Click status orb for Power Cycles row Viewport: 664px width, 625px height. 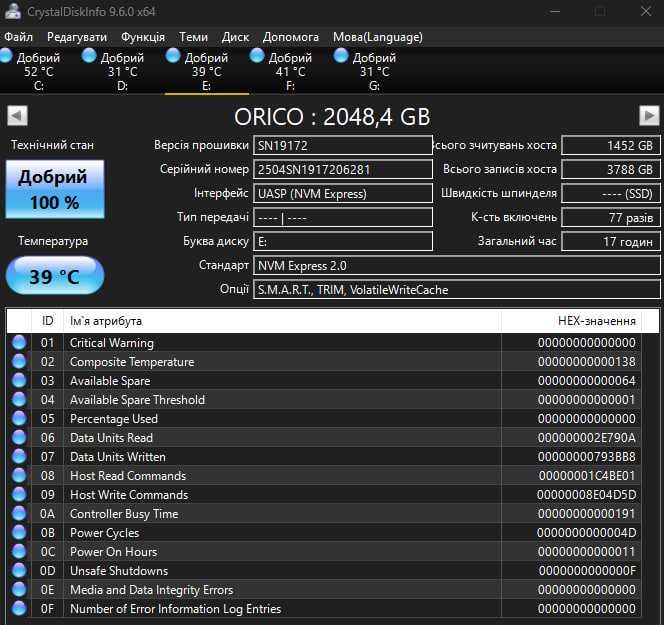point(19,532)
